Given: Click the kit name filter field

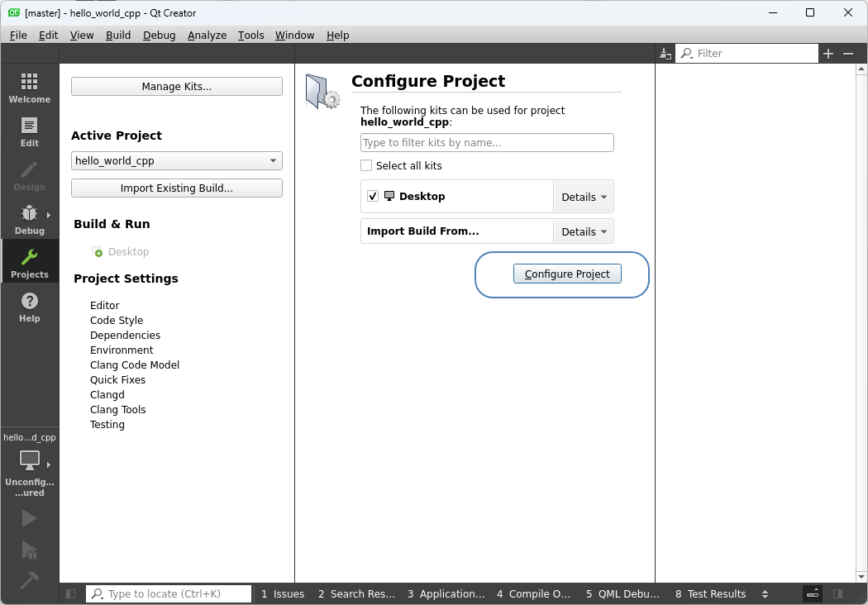Looking at the screenshot, I should pos(487,143).
